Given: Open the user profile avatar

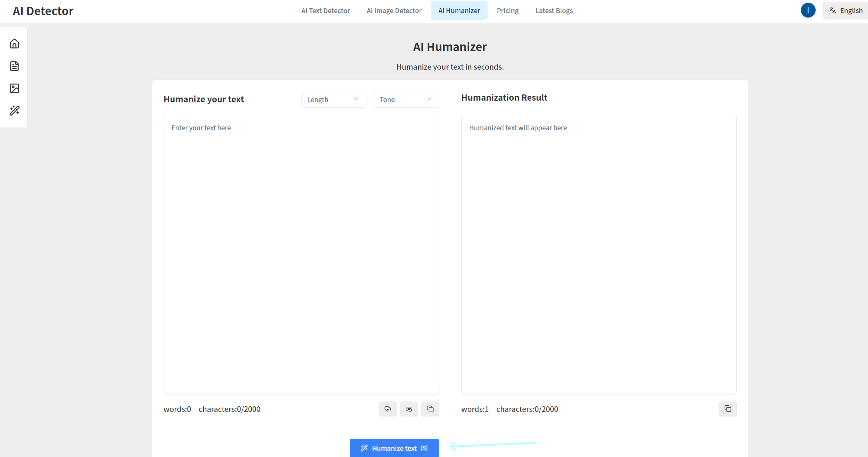Looking at the screenshot, I should point(808,10).
